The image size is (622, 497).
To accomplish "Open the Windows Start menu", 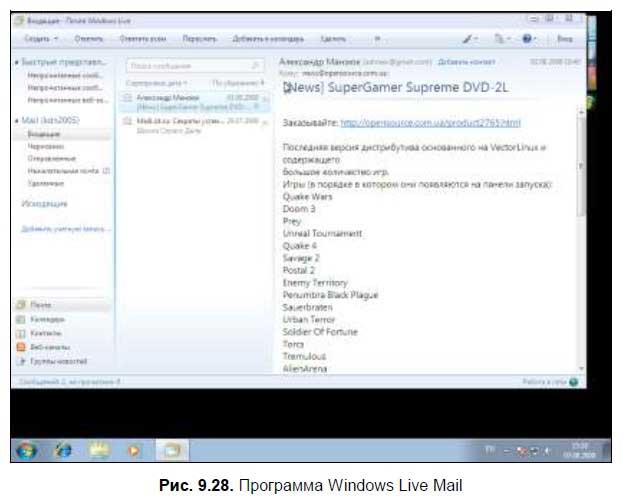I will coord(26,450).
